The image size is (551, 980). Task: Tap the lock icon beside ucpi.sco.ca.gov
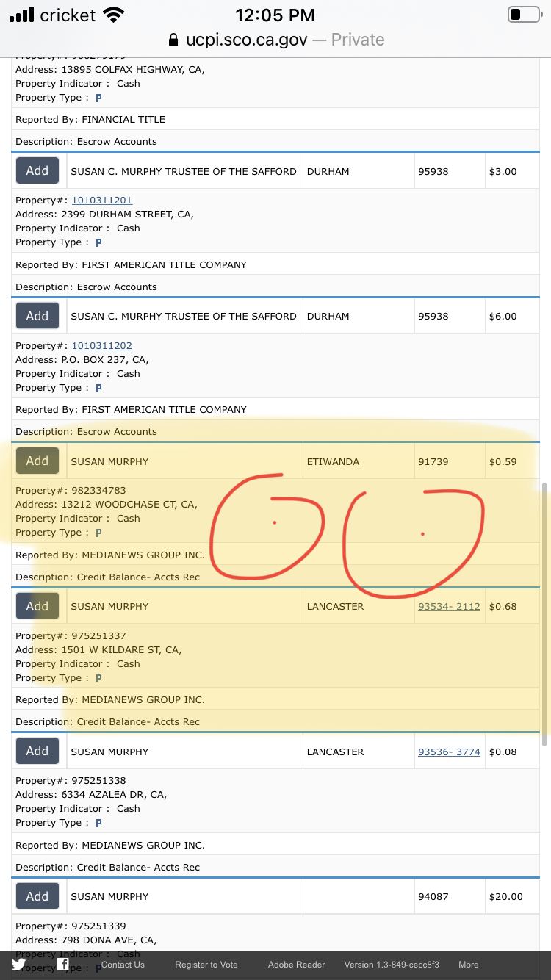point(173,40)
